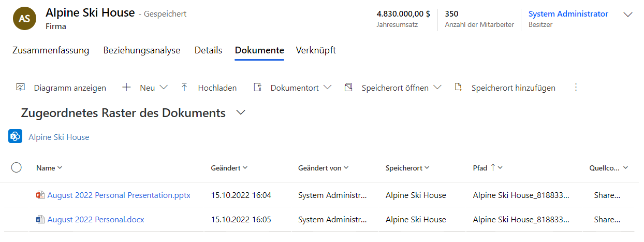Click the Speicherort hinzufügen icon
644x242 pixels.
pyautogui.click(x=458, y=88)
